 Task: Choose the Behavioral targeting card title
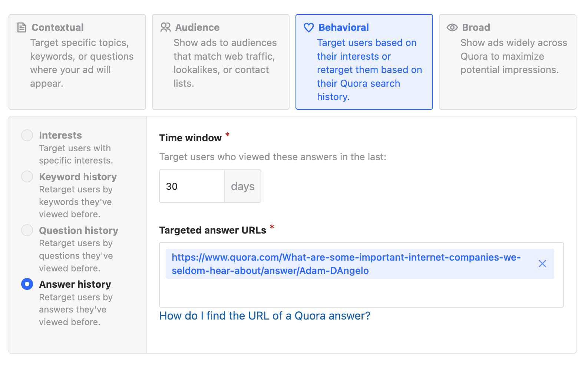pyautogui.click(x=343, y=27)
